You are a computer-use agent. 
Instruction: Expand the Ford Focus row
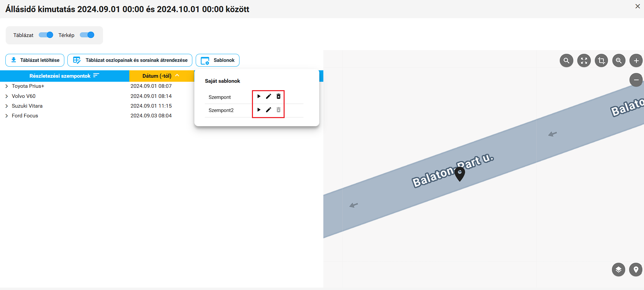pos(7,116)
